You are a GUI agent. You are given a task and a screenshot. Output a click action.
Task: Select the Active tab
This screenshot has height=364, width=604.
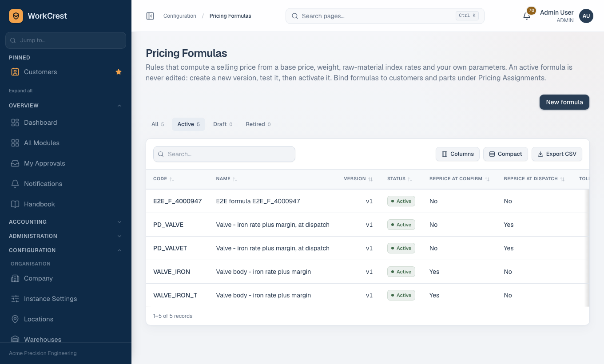tap(189, 124)
